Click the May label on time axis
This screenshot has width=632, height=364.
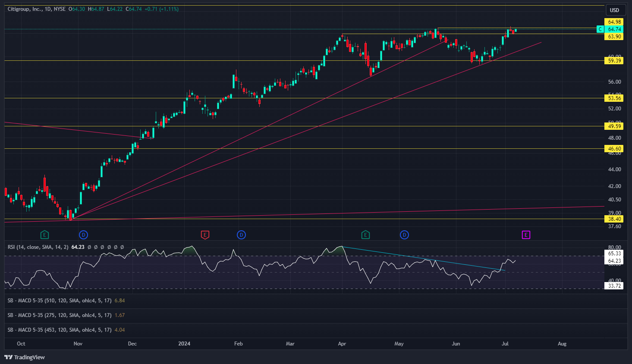pyautogui.click(x=399, y=344)
